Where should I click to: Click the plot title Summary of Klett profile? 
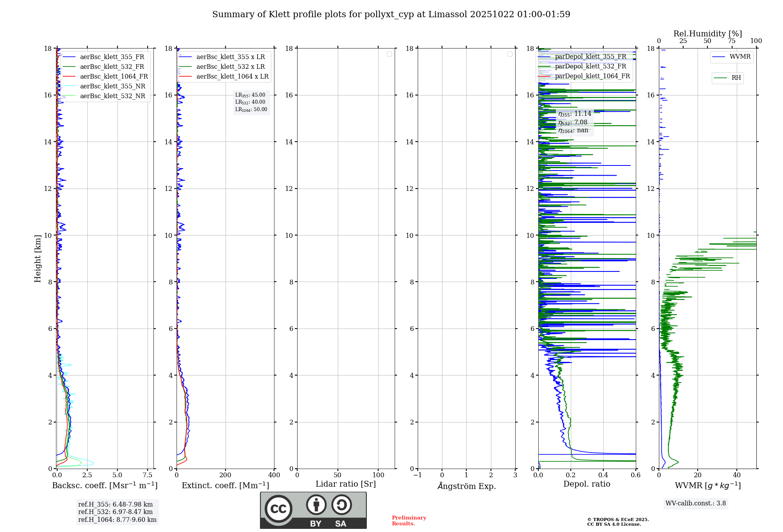pyautogui.click(x=391, y=14)
